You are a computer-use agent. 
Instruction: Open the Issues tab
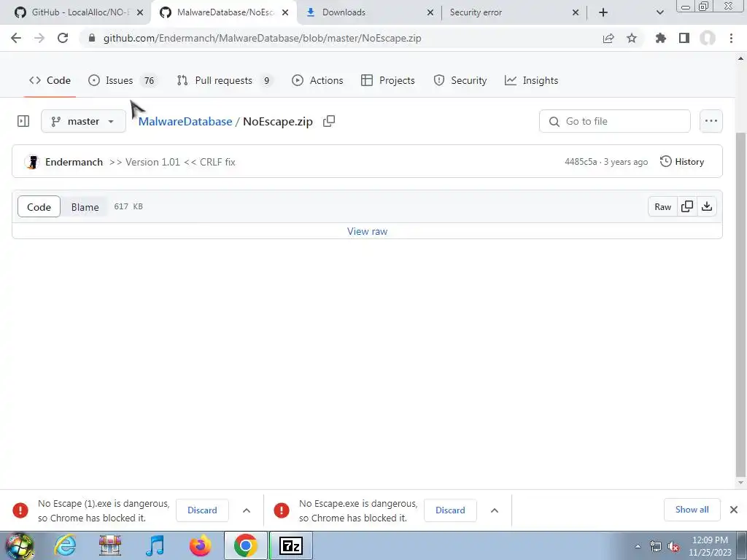click(x=122, y=80)
